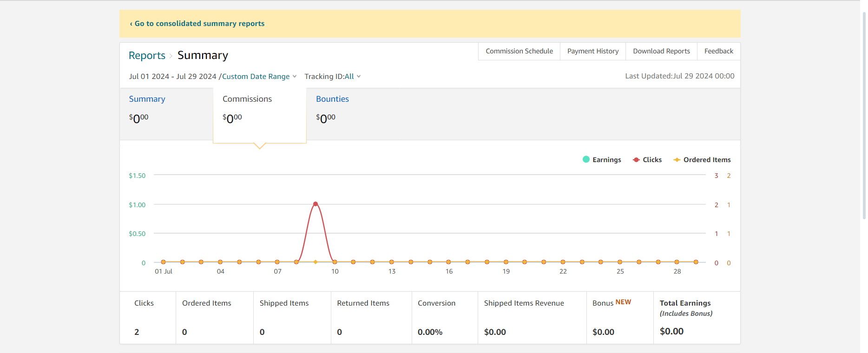Toggle the Earnings legend series
Viewport: 868px width, 353px height.
click(x=602, y=160)
